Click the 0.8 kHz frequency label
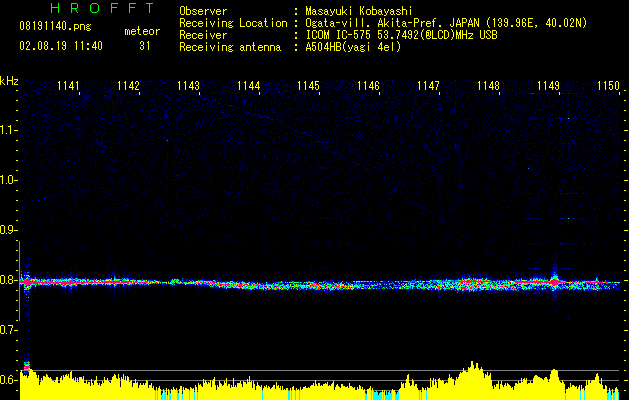Viewport: 629px width, 400px height. 7,280
